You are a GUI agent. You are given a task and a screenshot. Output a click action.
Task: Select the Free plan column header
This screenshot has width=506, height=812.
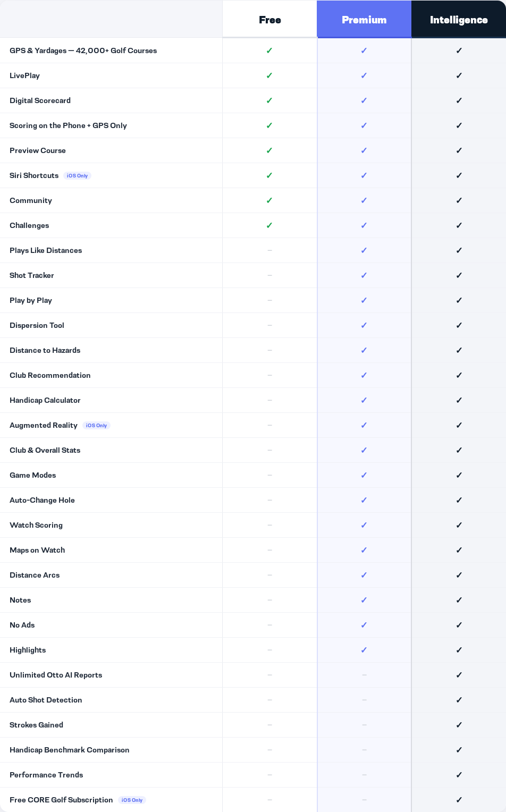coord(269,20)
